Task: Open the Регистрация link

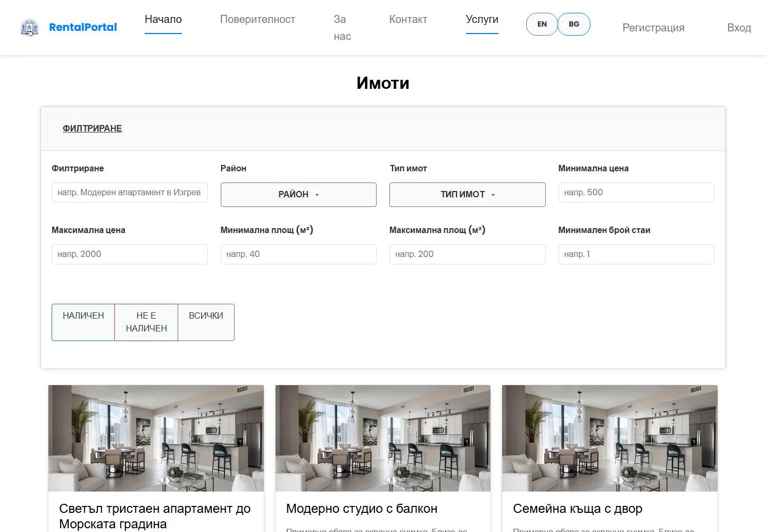Action: click(x=653, y=28)
